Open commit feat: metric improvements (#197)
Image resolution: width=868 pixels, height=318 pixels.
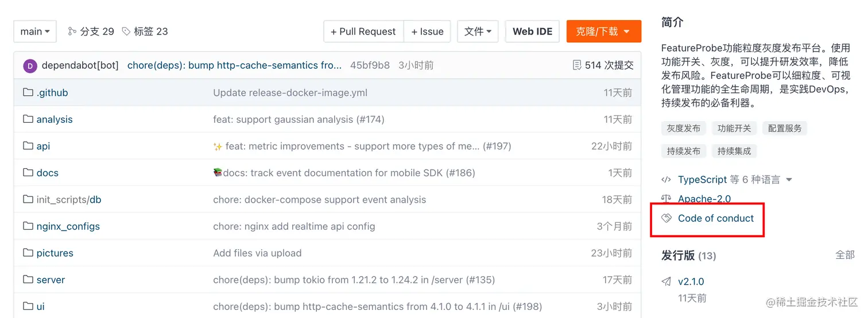362,146
